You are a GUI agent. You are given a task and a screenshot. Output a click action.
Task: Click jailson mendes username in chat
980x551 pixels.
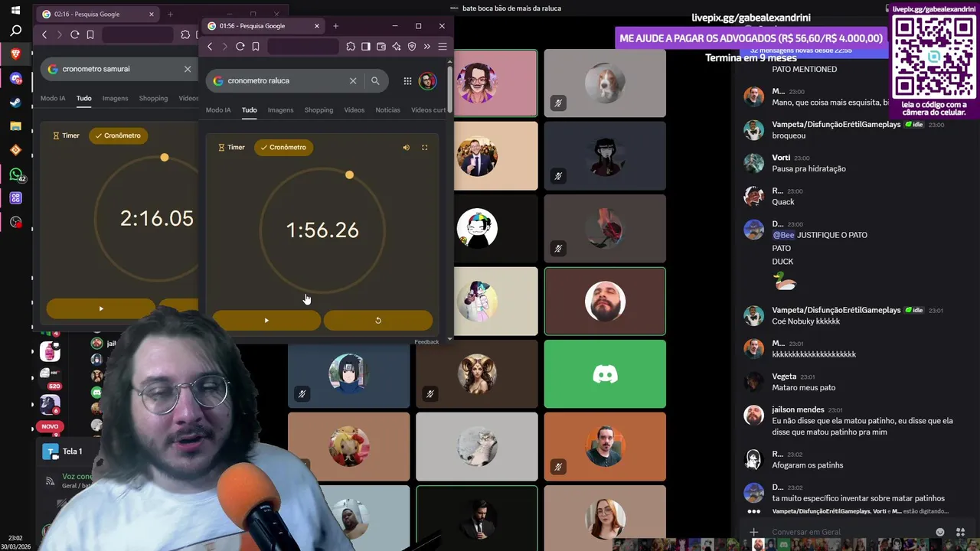798,409
